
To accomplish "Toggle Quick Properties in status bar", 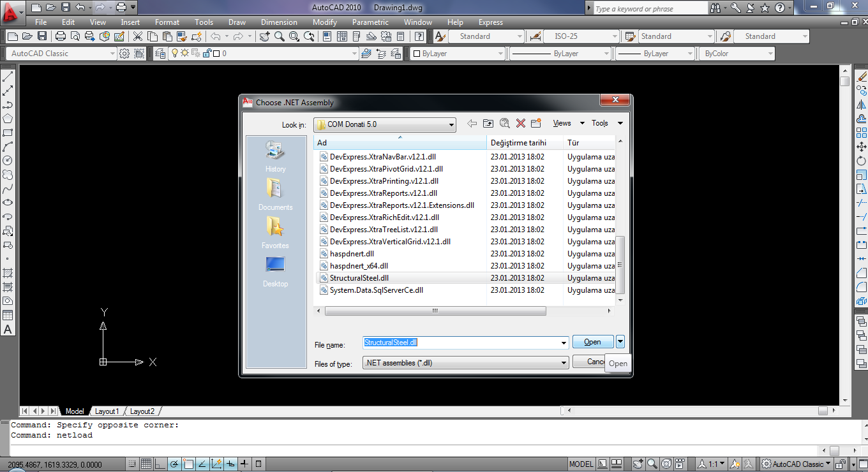I will 260,464.
